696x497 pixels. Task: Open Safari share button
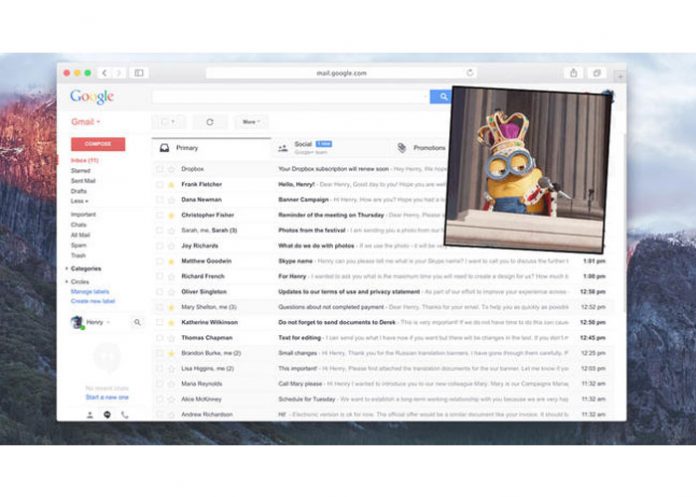point(573,73)
